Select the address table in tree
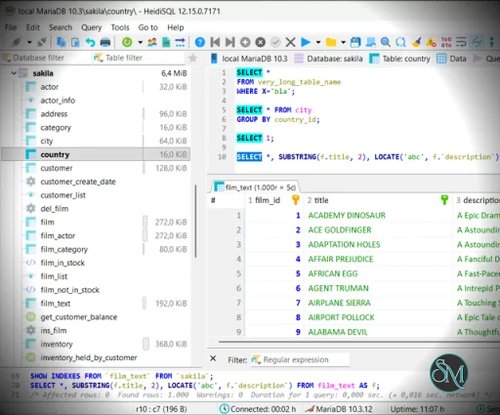The image size is (500, 415). pyautogui.click(x=54, y=114)
